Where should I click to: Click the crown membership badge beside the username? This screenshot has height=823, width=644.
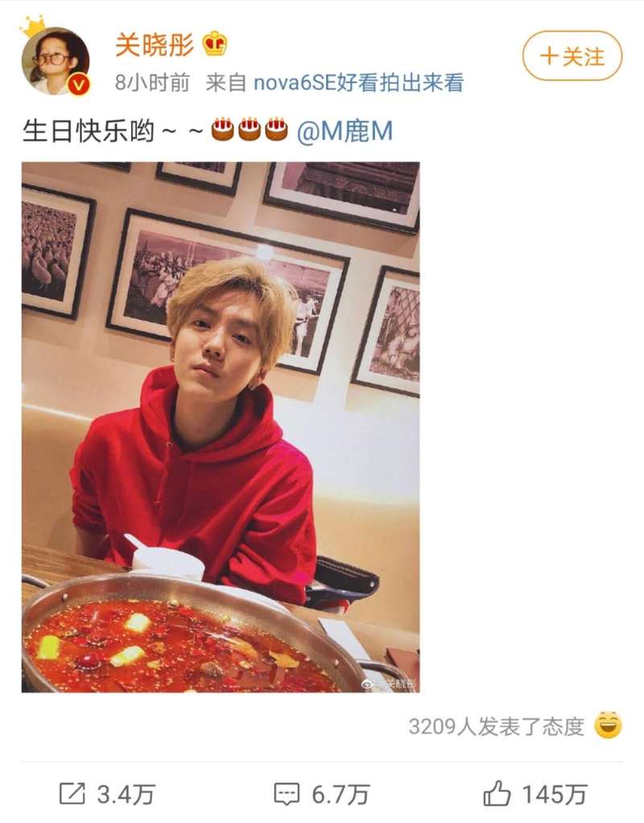(x=215, y=44)
